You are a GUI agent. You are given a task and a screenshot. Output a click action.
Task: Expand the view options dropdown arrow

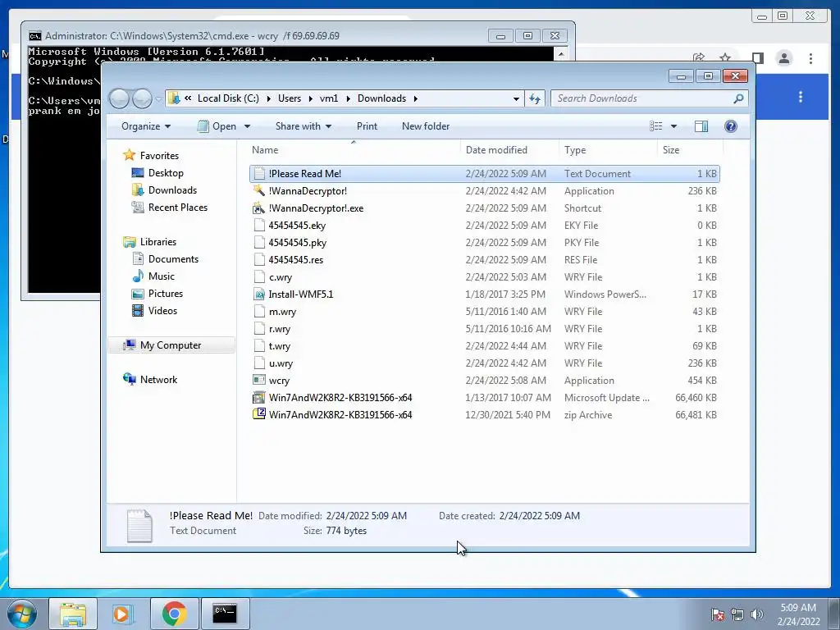(673, 126)
